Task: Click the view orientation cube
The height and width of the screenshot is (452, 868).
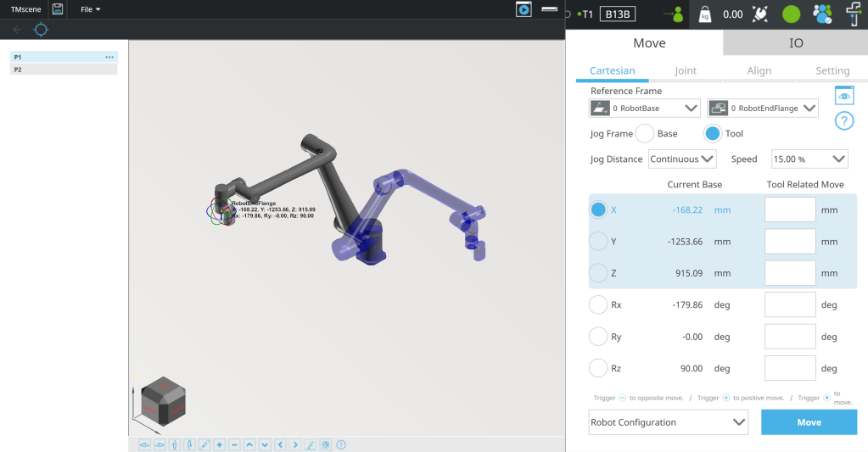Action: 163,402
